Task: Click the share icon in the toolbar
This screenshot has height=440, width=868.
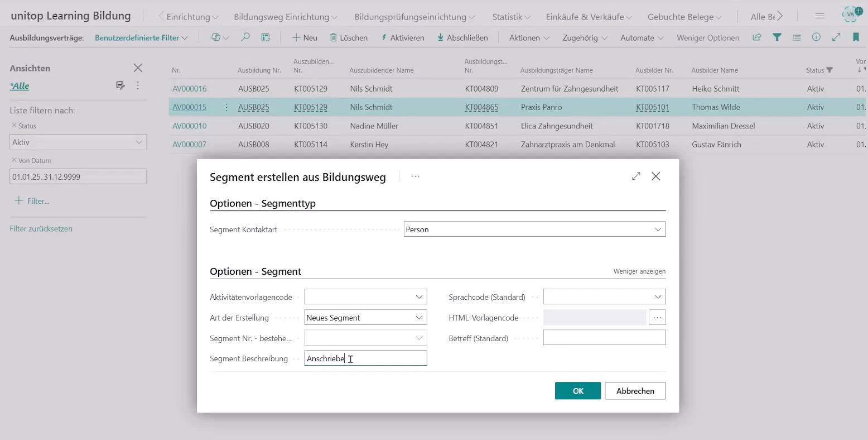Action: (757, 37)
